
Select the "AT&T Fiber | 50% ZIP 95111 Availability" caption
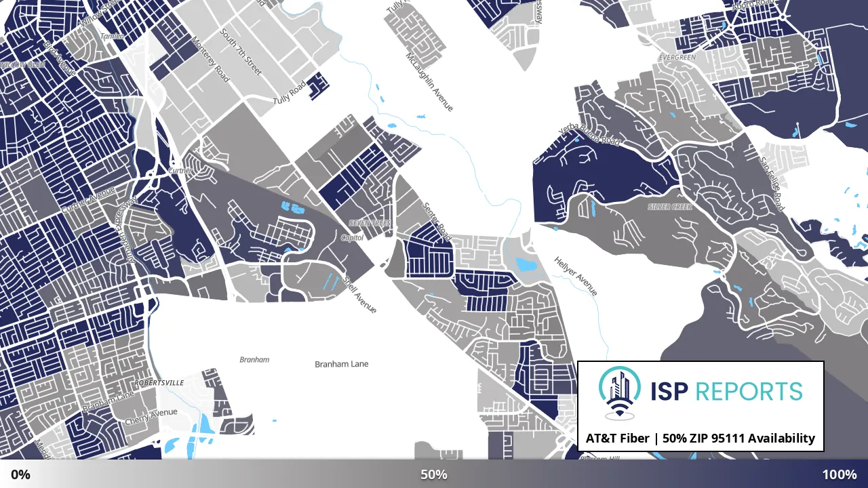point(701,439)
